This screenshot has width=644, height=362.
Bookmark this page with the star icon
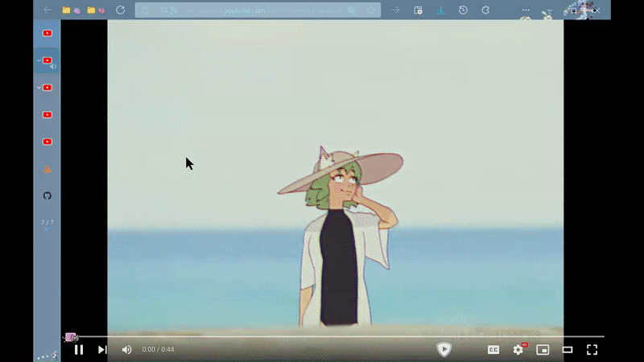(x=371, y=10)
